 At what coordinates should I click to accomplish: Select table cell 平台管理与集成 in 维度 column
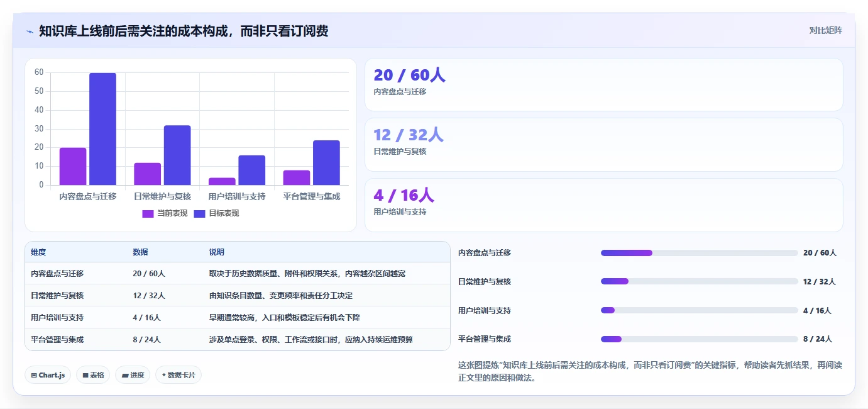[x=57, y=339]
